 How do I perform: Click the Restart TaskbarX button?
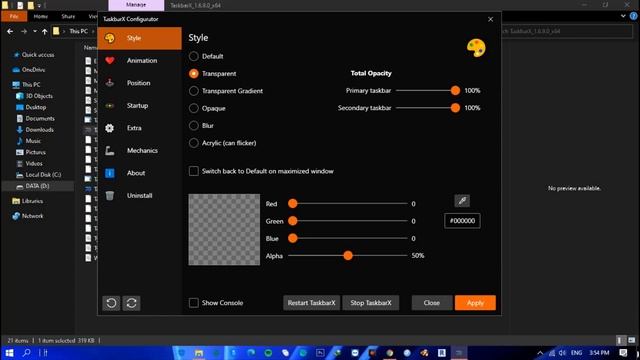[311, 303]
